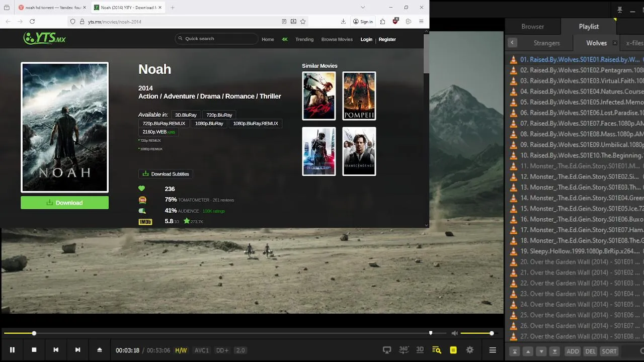The height and width of the screenshot is (362, 644).
Task: Click the seek bar progress knob
Action: pos(34,333)
